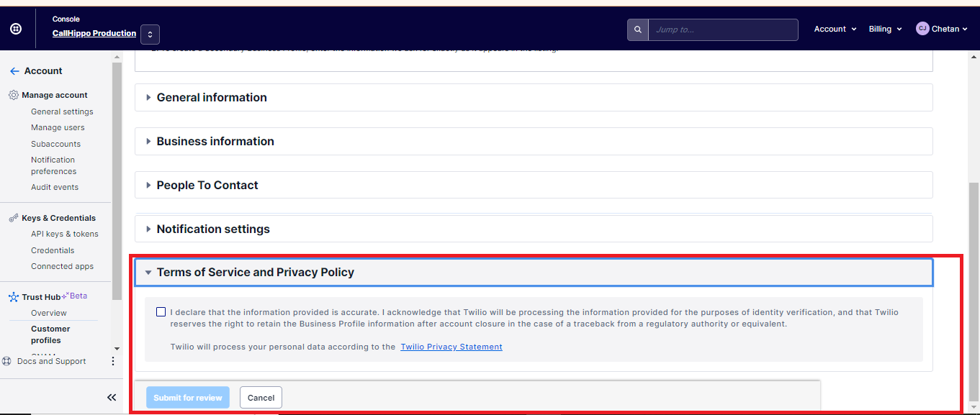This screenshot has height=415, width=980.
Task: Click the CallHippo Production account name
Action: point(94,34)
